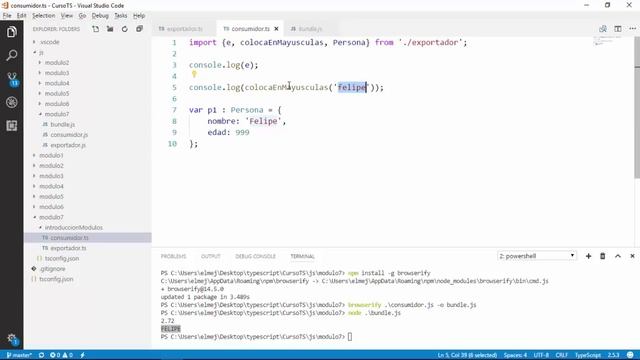
Task: Open consumidor.js in the Explorer tree
Action: (x=69, y=135)
